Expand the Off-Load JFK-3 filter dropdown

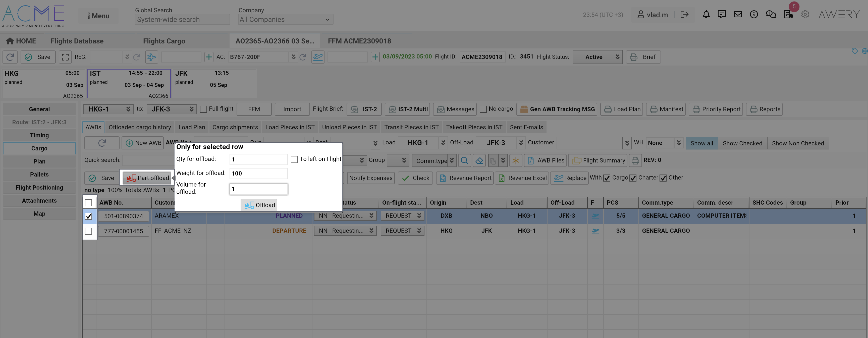click(521, 143)
